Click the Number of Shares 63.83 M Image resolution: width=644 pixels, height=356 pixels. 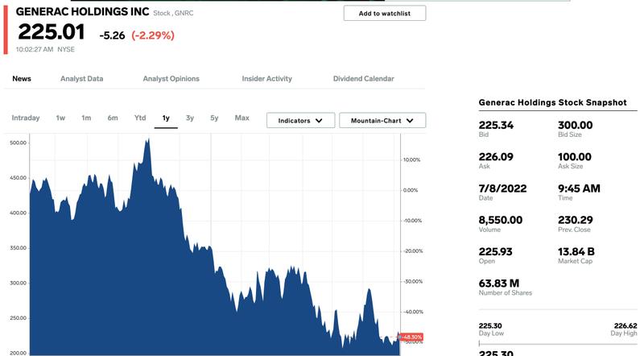[x=499, y=284]
